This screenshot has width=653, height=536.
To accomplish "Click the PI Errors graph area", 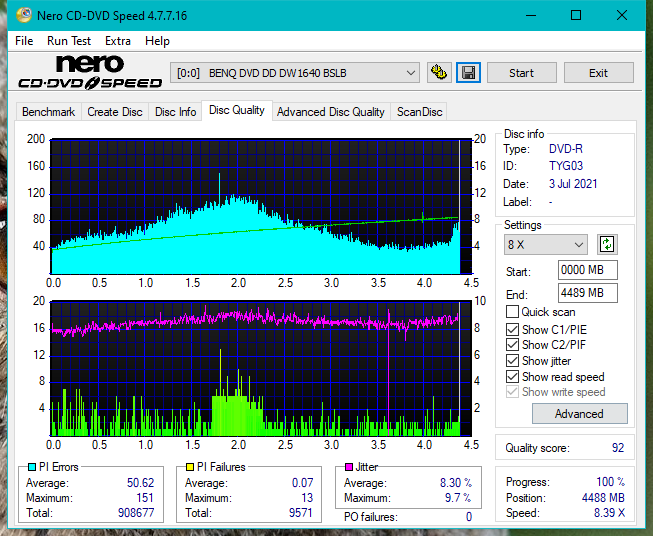I will point(261,207).
